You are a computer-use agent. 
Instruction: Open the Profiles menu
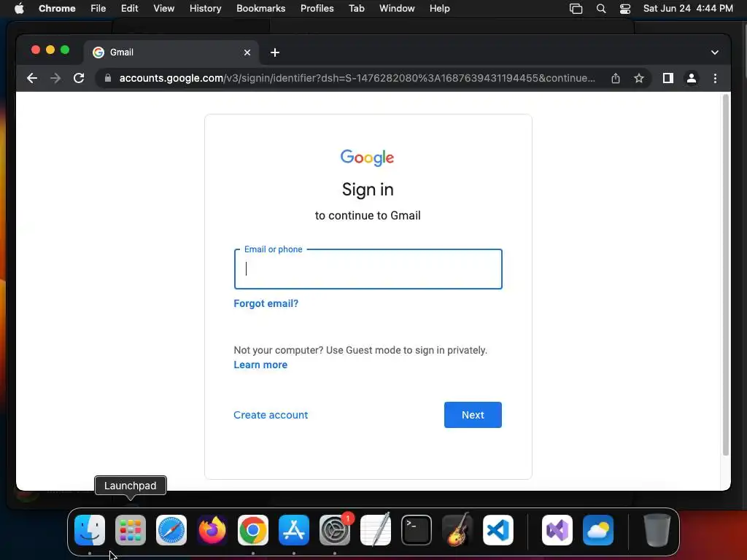point(317,9)
